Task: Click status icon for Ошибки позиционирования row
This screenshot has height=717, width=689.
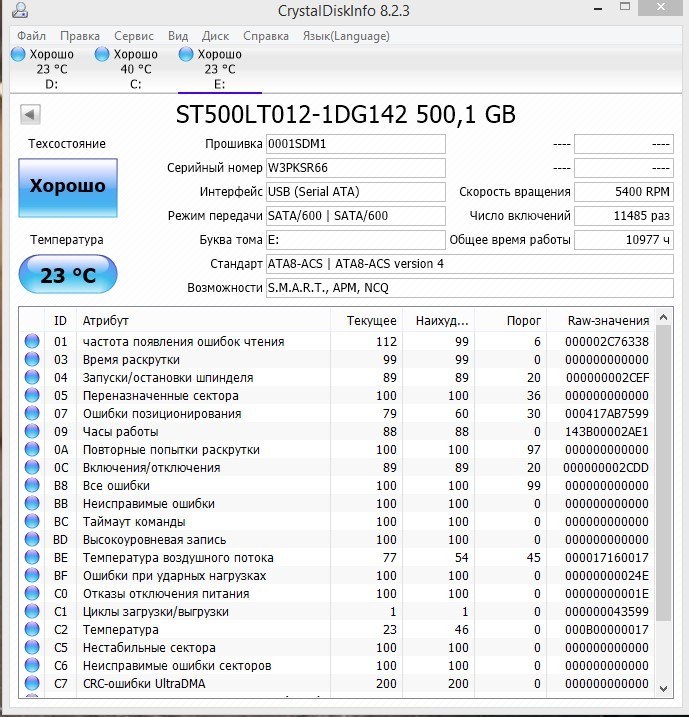Action: coord(32,413)
